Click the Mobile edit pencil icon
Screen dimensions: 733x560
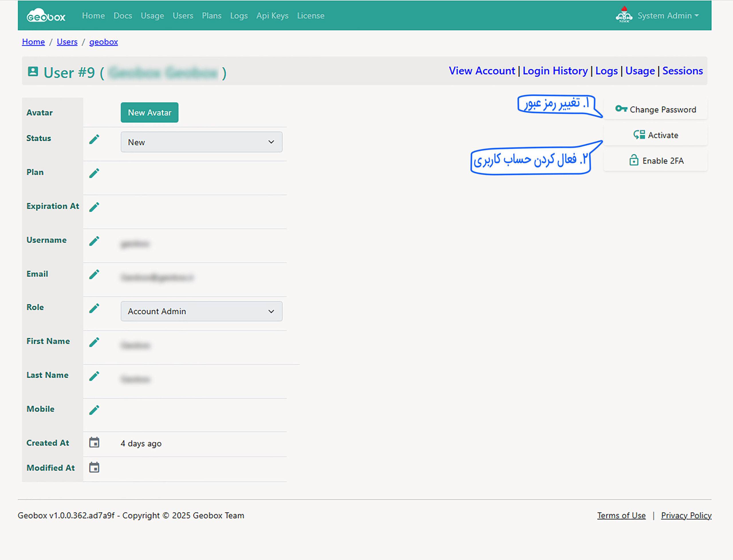94,410
